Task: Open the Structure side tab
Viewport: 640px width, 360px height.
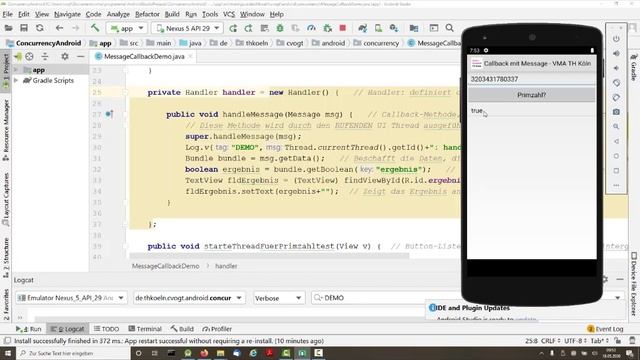Action: [x=6, y=257]
